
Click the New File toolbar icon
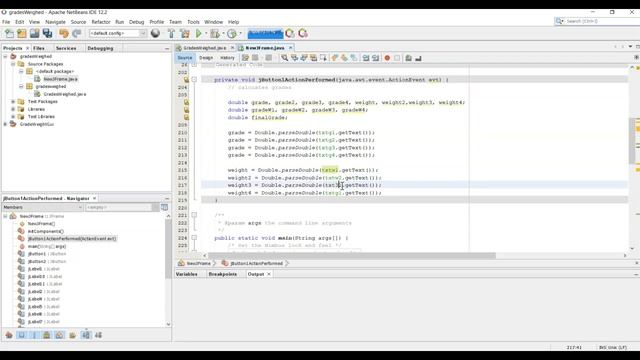pos(9,33)
